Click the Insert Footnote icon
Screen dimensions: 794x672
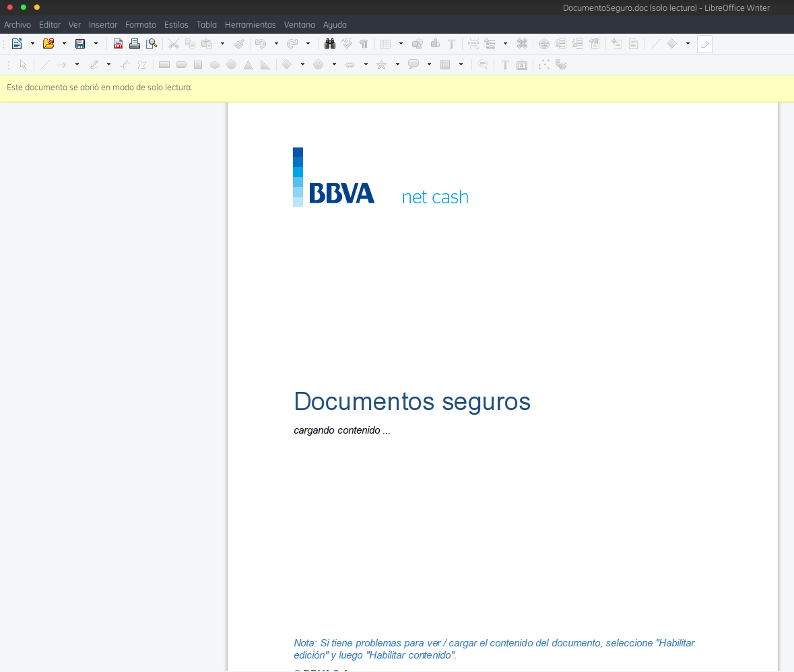click(560, 44)
